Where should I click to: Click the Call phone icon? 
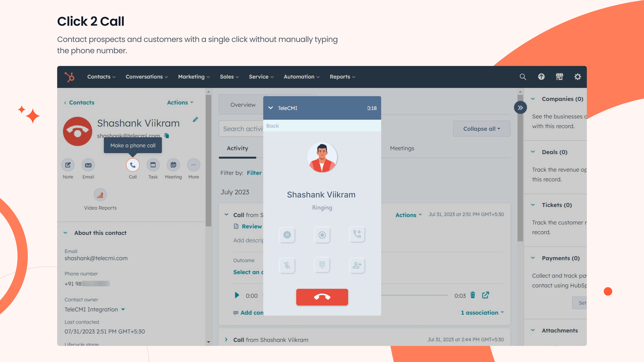[x=133, y=165]
